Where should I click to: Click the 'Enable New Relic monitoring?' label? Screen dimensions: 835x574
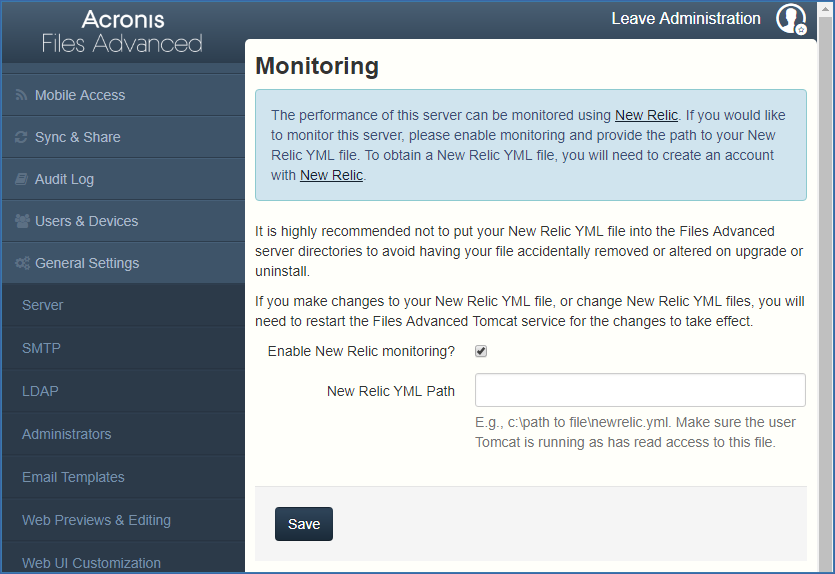[361, 351]
